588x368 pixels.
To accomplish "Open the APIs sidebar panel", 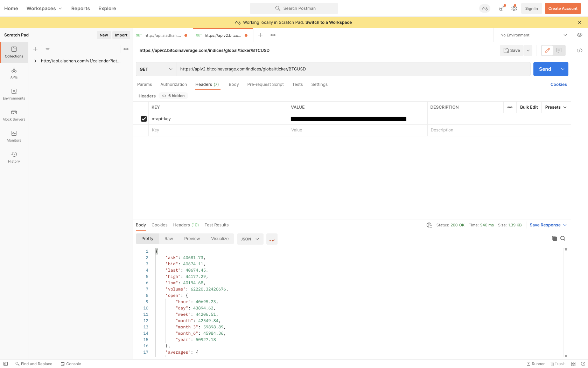I will tap(14, 73).
